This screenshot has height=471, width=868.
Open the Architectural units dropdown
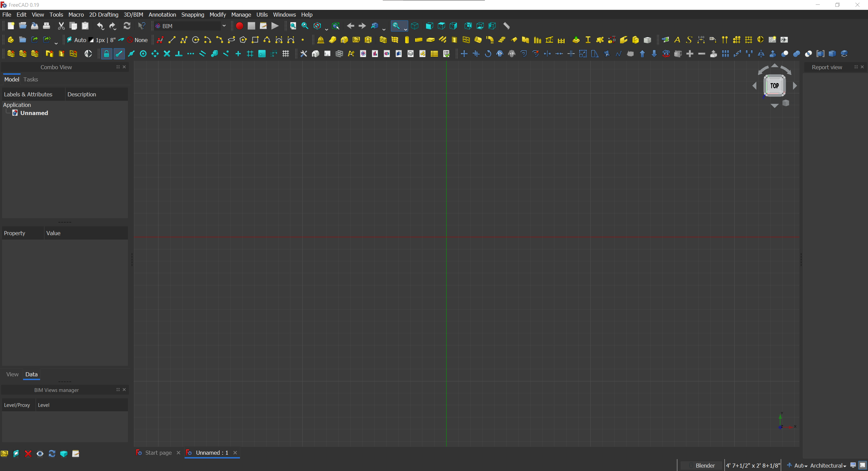point(828,466)
